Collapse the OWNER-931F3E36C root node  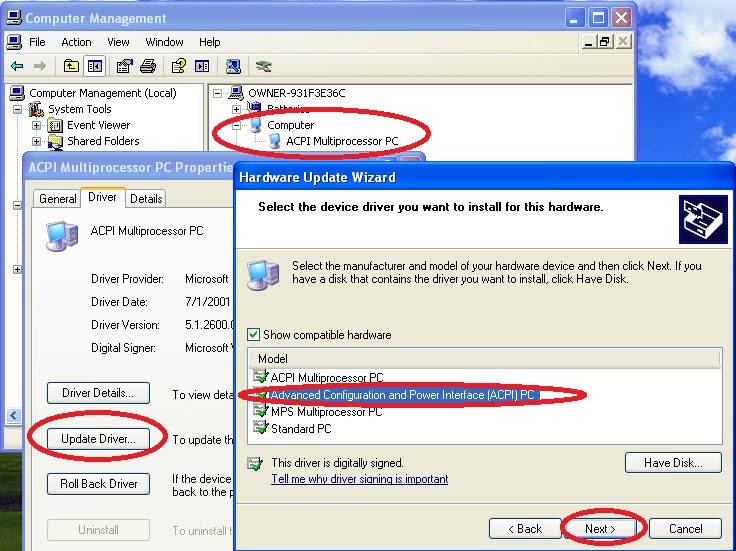point(217,93)
